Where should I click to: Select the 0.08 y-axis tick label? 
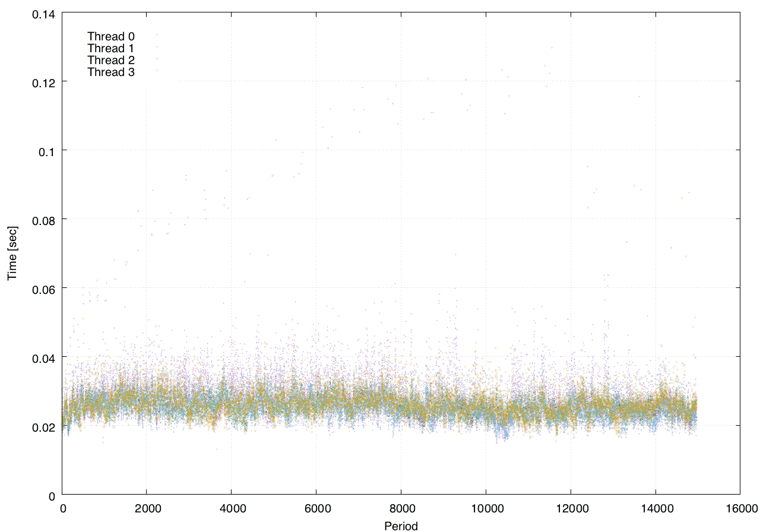coord(43,219)
